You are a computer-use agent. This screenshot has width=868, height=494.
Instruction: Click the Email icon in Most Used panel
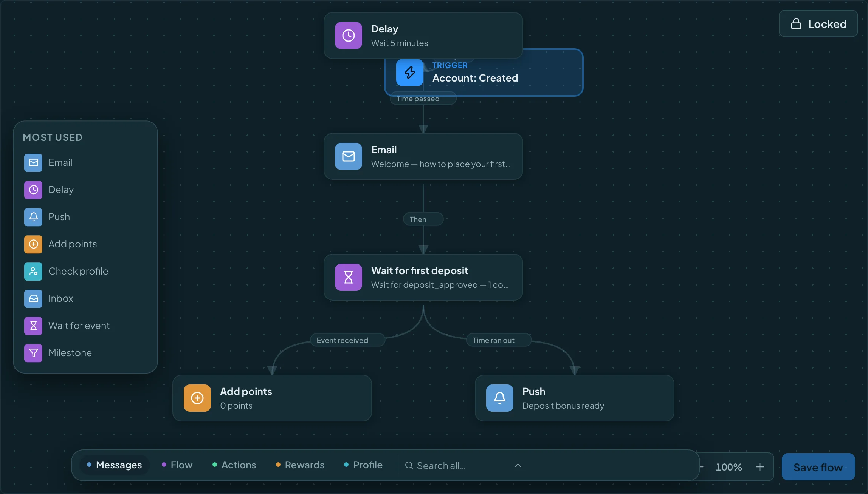click(33, 162)
